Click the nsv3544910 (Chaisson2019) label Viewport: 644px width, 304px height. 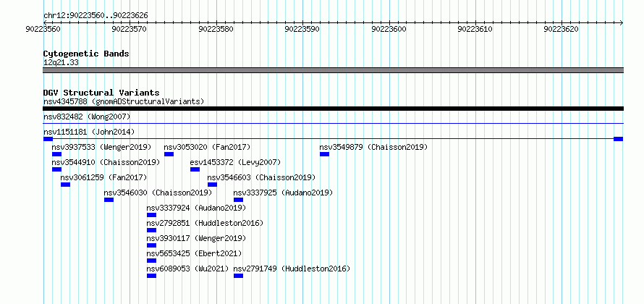(106, 162)
